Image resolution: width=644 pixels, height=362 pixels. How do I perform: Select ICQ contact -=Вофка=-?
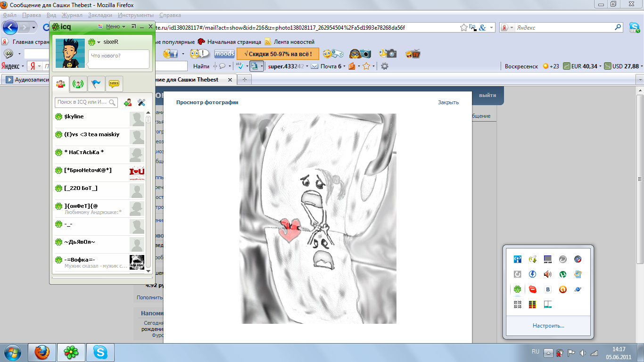coord(99,262)
